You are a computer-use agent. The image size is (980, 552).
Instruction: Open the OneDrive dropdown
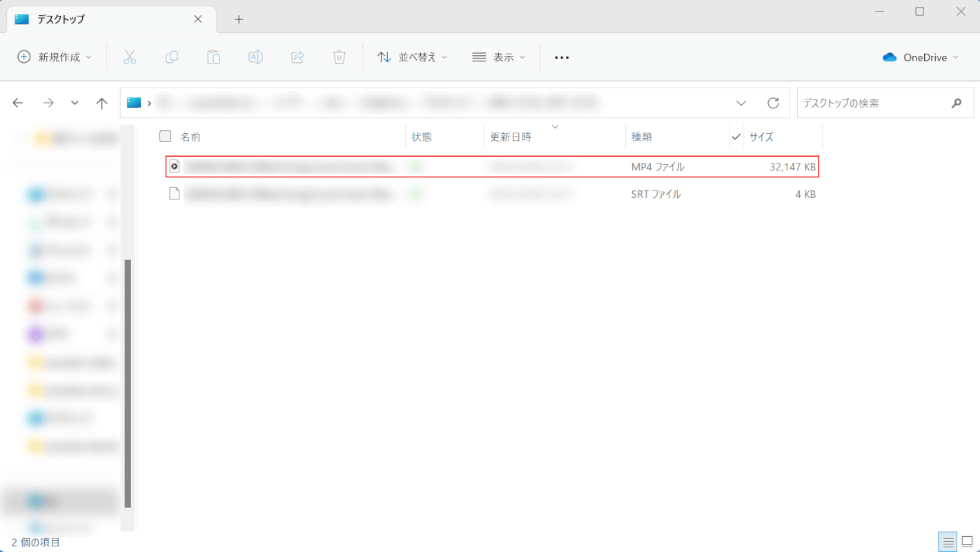(x=921, y=57)
